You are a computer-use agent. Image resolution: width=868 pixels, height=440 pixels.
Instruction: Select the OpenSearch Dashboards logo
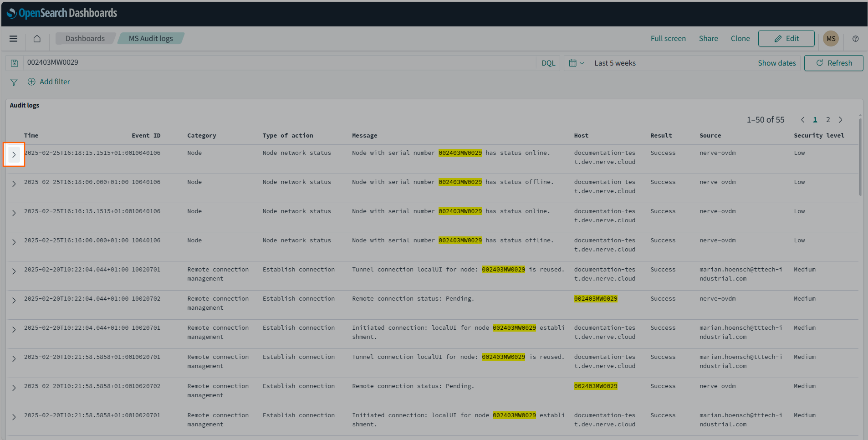point(62,13)
